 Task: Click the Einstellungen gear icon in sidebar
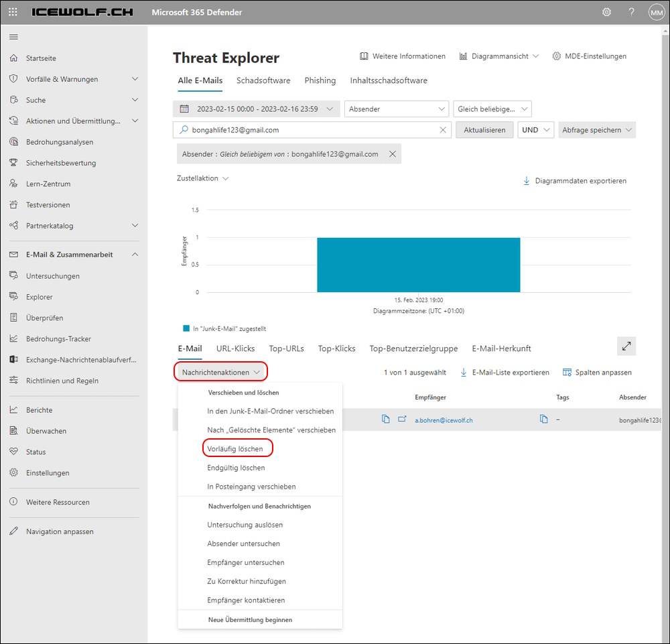(x=13, y=472)
